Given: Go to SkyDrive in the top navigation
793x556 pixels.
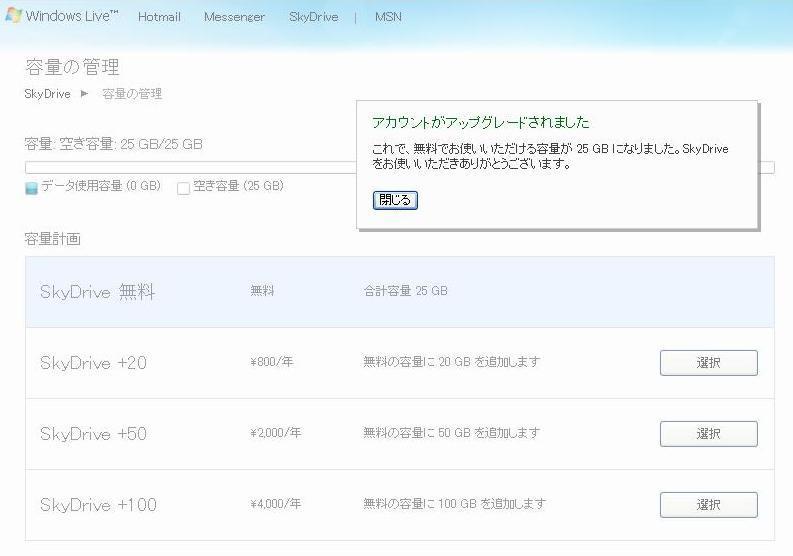Looking at the screenshot, I should coord(314,17).
